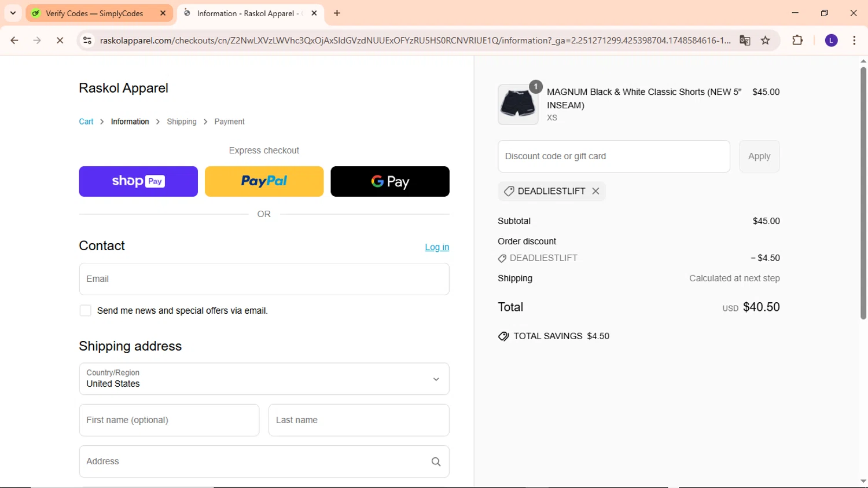The height and width of the screenshot is (488, 868).
Task: Click the raskolapparel.com URL in address bar
Action: [x=415, y=41]
